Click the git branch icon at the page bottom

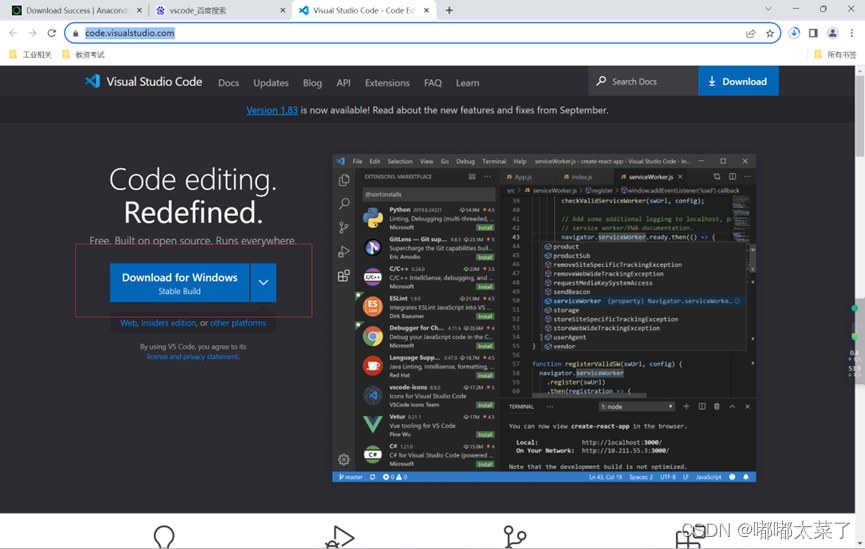pyautogui.click(x=515, y=536)
